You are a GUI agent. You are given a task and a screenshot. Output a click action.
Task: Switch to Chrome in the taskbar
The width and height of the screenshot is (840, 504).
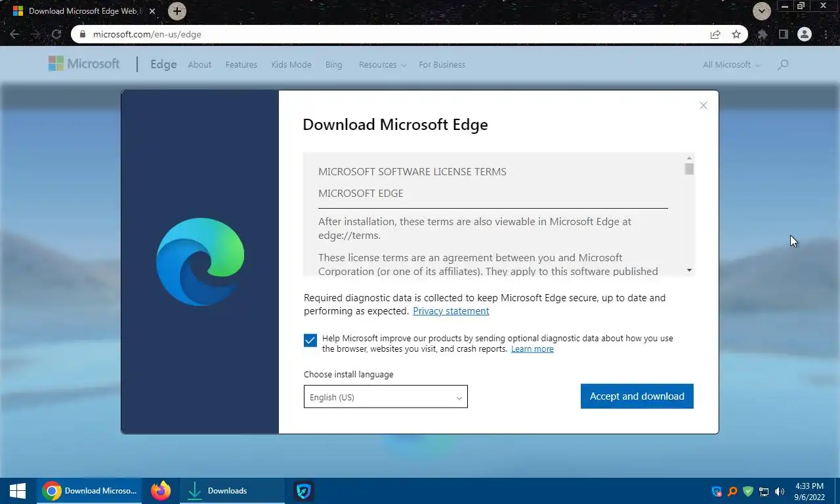(89, 491)
